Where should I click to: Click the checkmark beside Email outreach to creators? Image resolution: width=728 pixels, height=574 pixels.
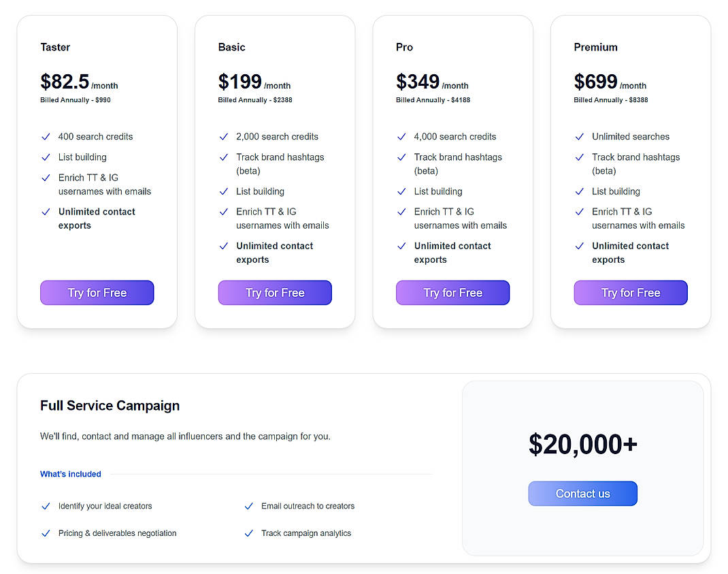point(248,506)
